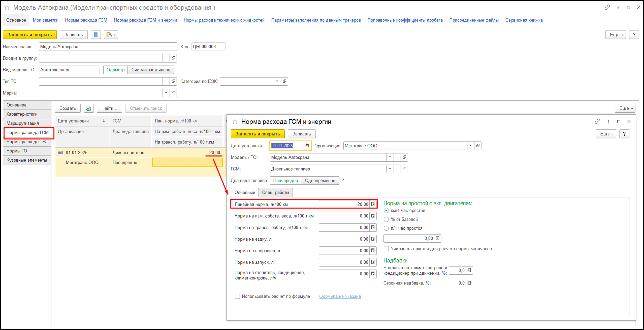Select the % от базовой radio option

coord(386,219)
